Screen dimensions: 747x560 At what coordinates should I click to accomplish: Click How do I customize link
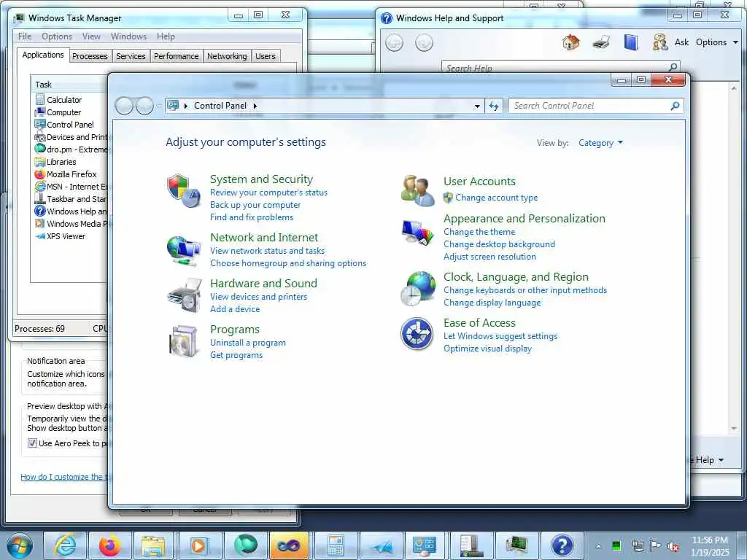click(x=64, y=477)
